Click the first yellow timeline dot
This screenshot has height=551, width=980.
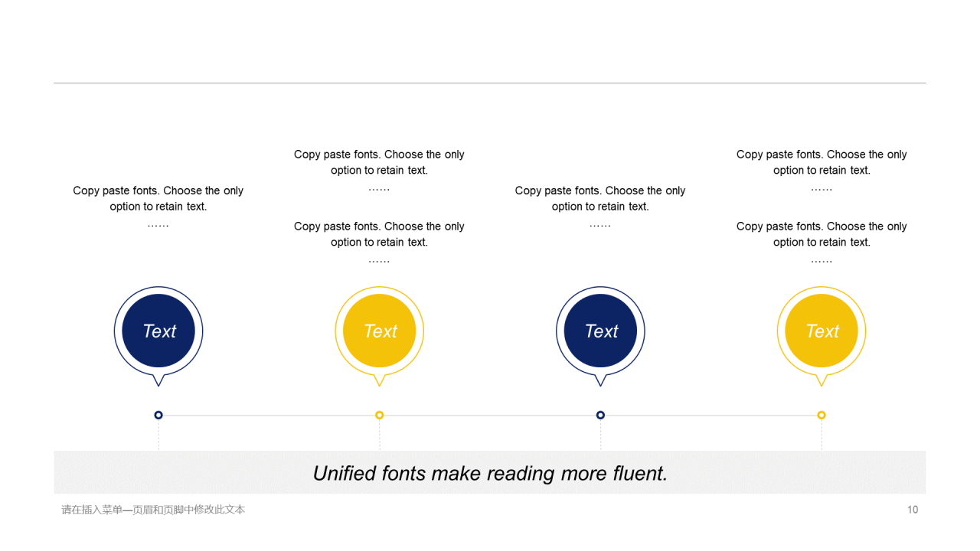pos(380,415)
